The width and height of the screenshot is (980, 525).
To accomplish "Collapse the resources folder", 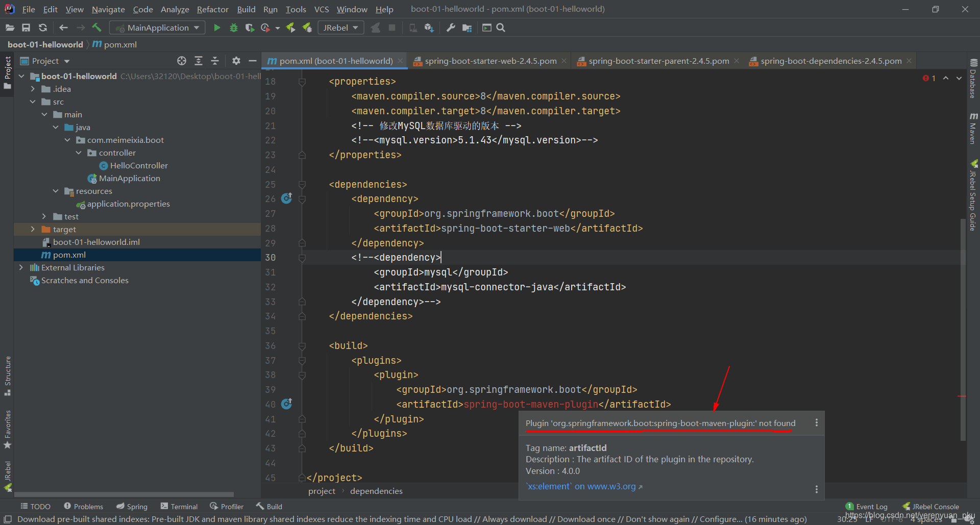I will (56, 191).
